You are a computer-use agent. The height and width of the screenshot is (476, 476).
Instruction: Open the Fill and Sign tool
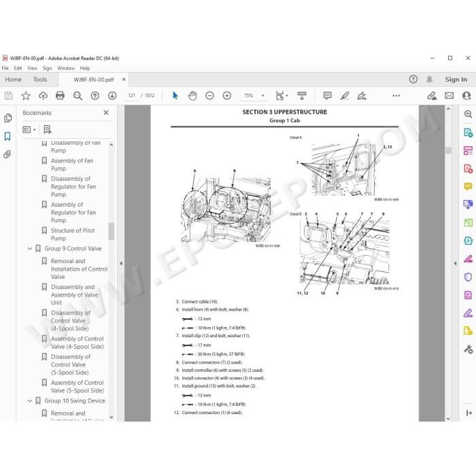[x=362, y=96]
